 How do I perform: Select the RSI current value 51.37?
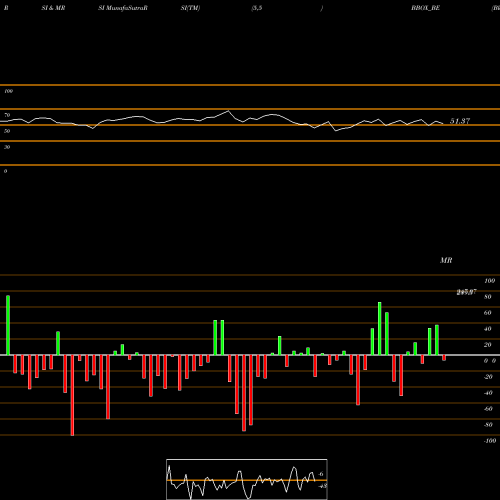460,121
